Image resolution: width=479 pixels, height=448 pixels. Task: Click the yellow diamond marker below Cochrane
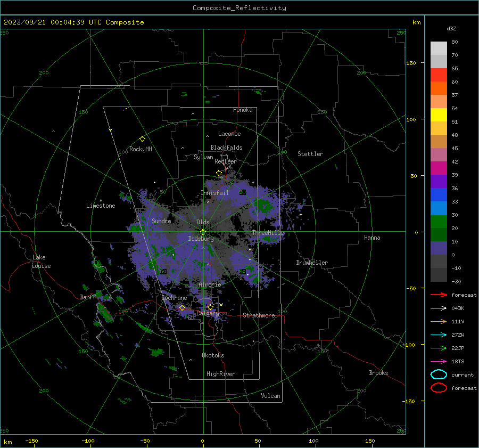182,307
